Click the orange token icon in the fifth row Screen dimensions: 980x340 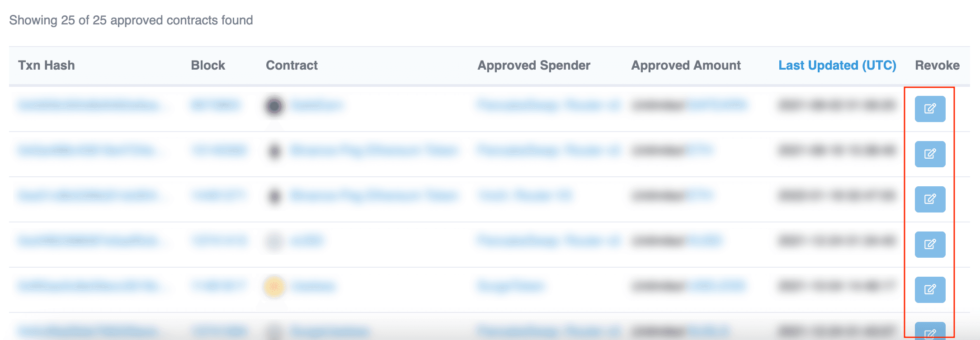click(x=274, y=287)
